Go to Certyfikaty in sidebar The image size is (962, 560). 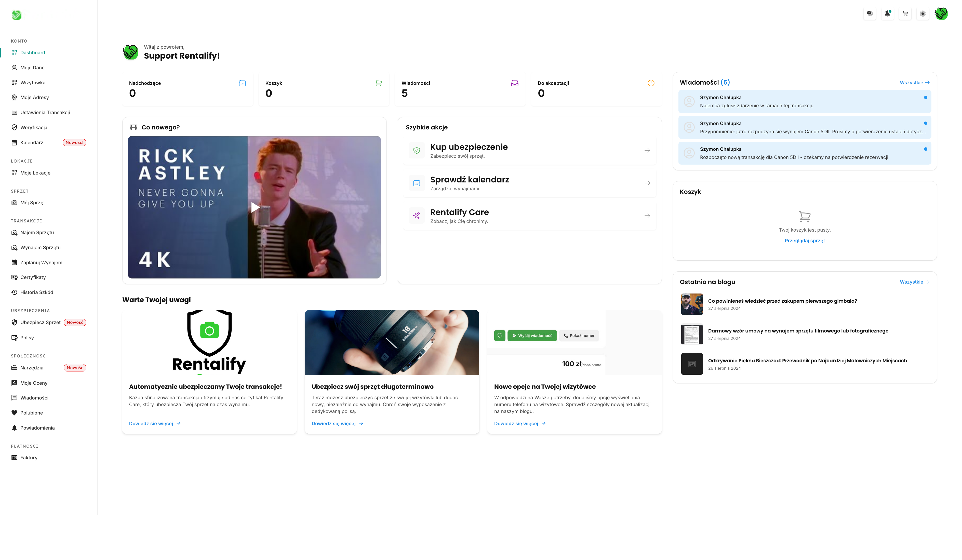click(x=33, y=277)
